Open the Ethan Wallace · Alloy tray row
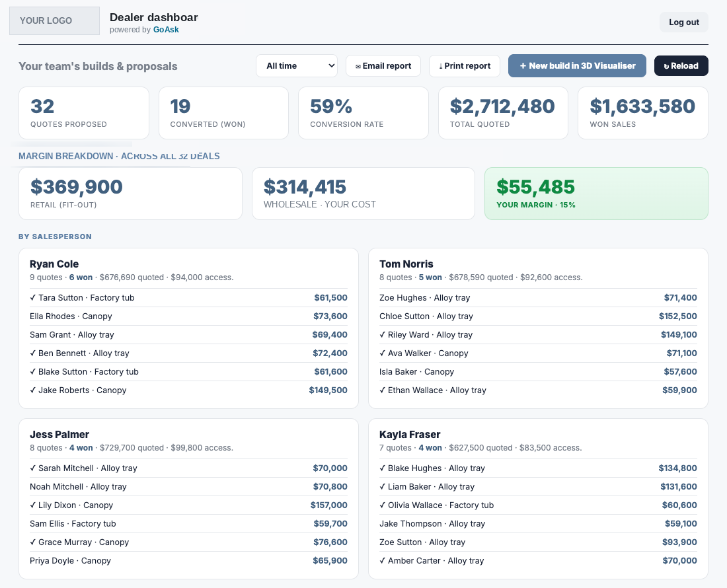The width and height of the screenshot is (727, 588). coord(538,390)
